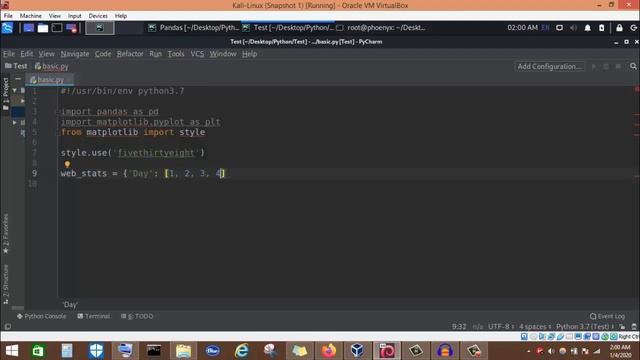Open Search Everywhere magnifier icon
This screenshot has width=640, height=360.
pyautogui.click(x=633, y=66)
